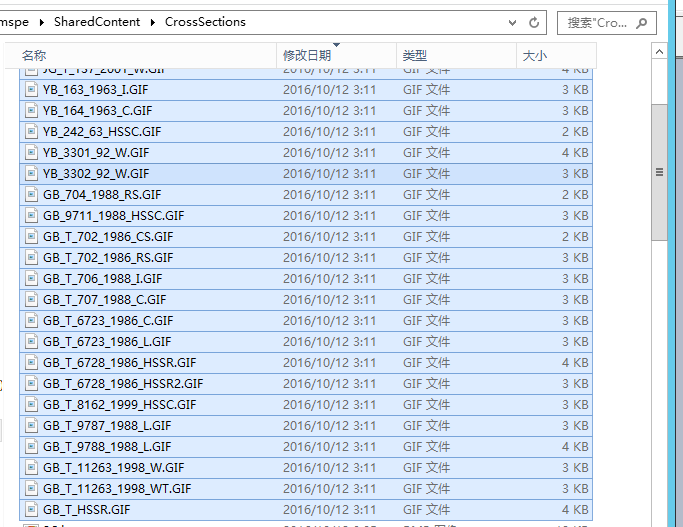Select file name GB_T_8162_1999_HSSC.GIF
The width and height of the screenshot is (683, 527).
119,405
